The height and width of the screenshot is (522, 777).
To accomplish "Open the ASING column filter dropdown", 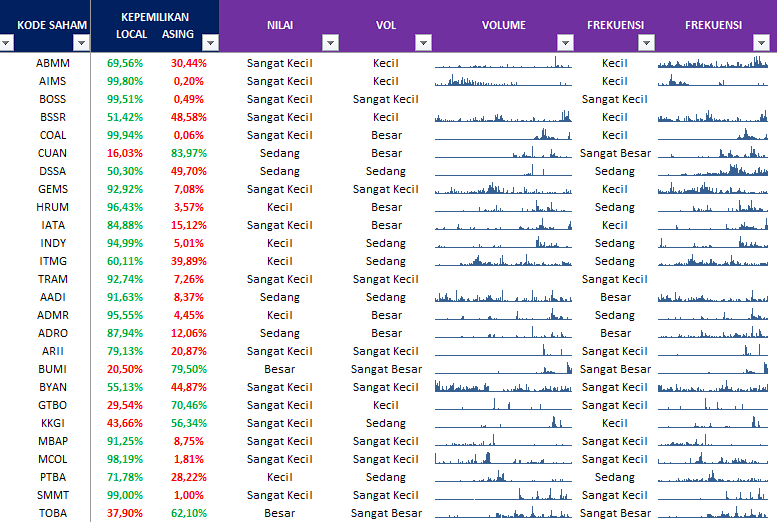I will pyautogui.click(x=210, y=43).
